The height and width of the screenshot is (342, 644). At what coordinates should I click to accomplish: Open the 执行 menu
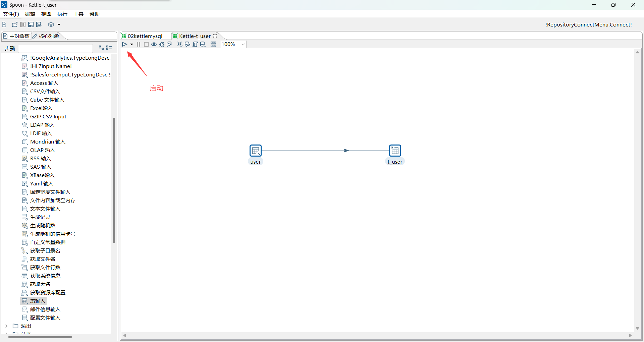[62, 14]
